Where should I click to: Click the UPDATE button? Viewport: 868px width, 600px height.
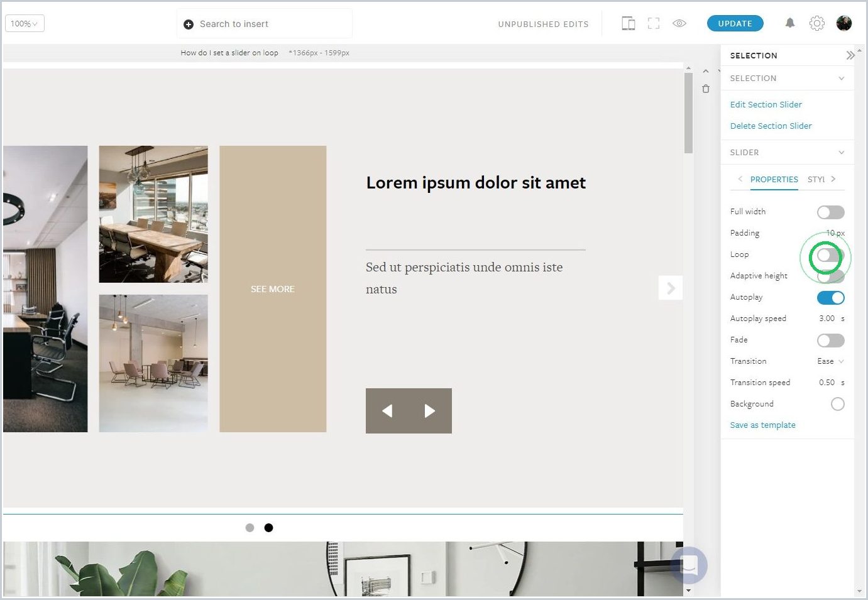[x=735, y=24]
